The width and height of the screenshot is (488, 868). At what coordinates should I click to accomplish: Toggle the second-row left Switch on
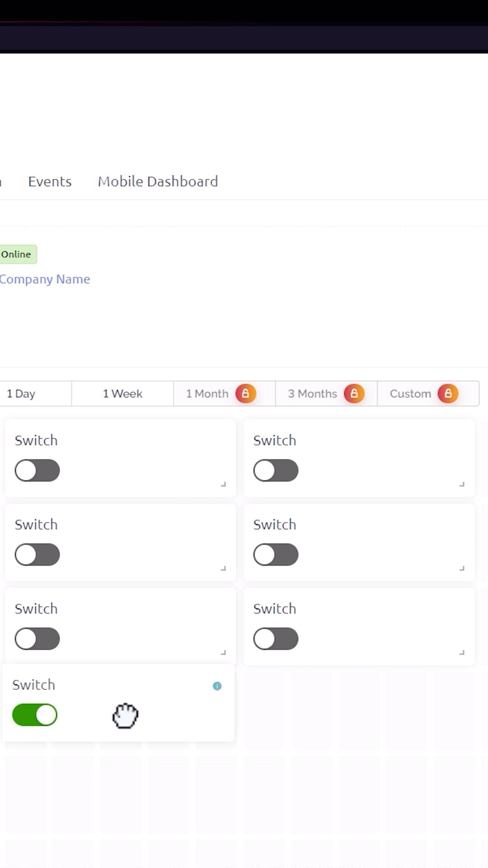pos(37,555)
